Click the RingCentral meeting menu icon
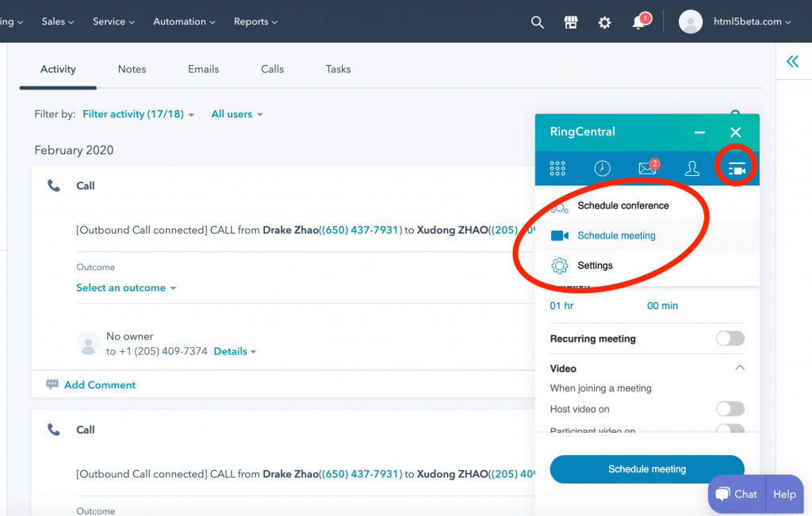The height and width of the screenshot is (516, 812). (x=737, y=168)
